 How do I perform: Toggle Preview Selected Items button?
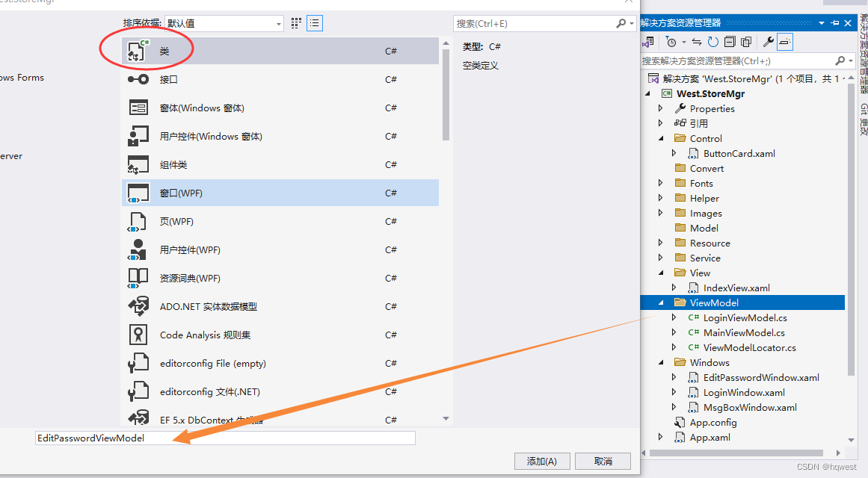coord(785,42)
